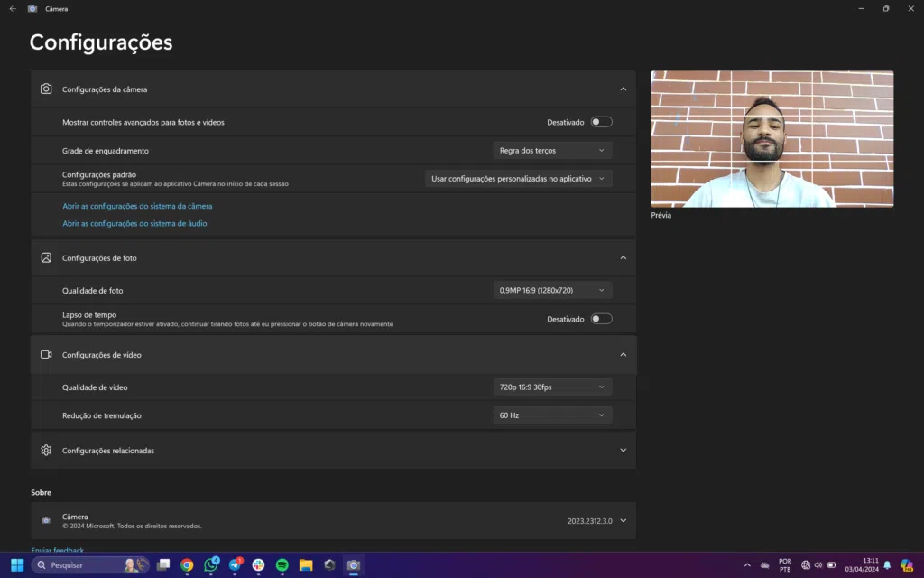Screen dimensions: 924x578
Task: Open File Explorer from the taskbar
Action: click(306, 565)
